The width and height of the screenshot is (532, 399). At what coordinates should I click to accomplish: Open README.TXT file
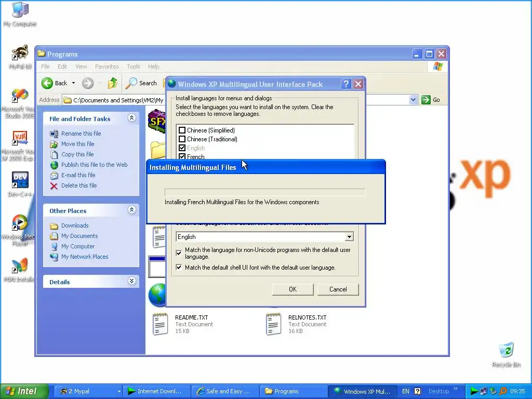click(x=183, y=324)
